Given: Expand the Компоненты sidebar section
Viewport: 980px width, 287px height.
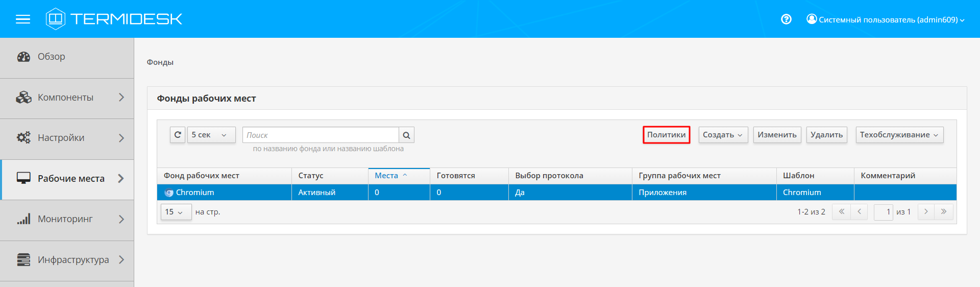Looking at the screenshot, I should [67, 98].
